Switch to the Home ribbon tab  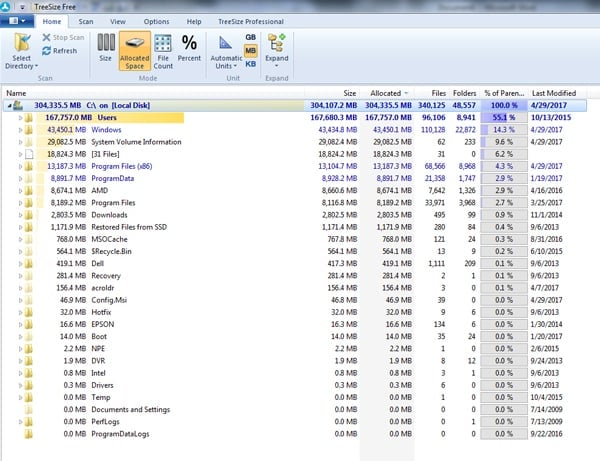[x=52, y=21]
